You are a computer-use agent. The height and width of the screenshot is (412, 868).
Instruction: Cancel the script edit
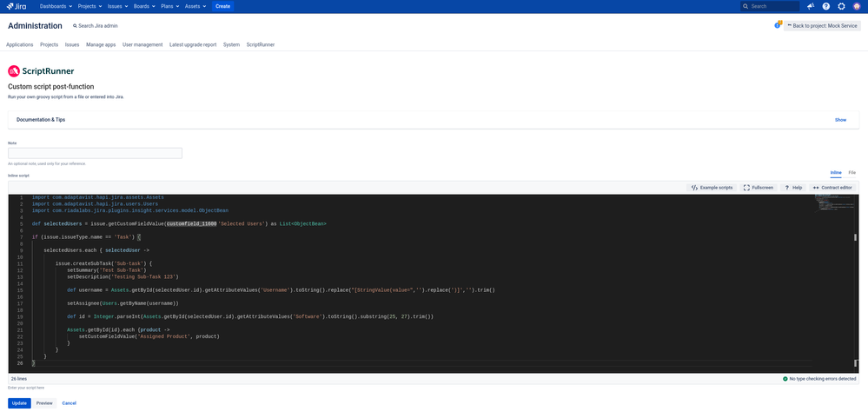coord(70,403)
